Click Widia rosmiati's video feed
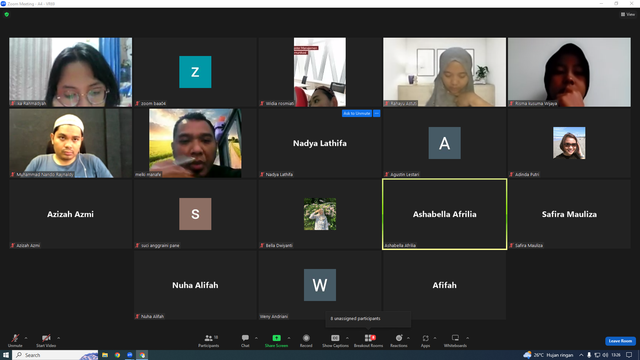The image size is (640, 360). [x=320, y=72]
